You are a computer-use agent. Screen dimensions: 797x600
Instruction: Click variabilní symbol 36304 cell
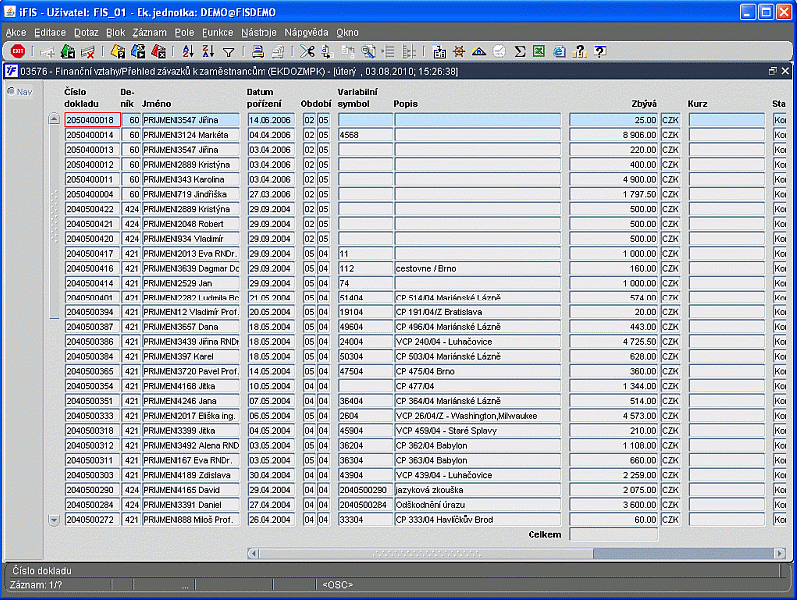[365, 460]
